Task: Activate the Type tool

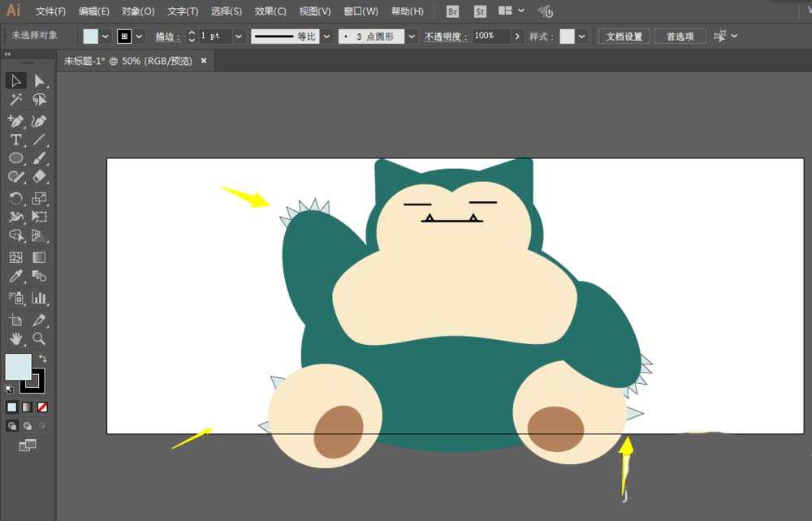Action: (16, 140)
